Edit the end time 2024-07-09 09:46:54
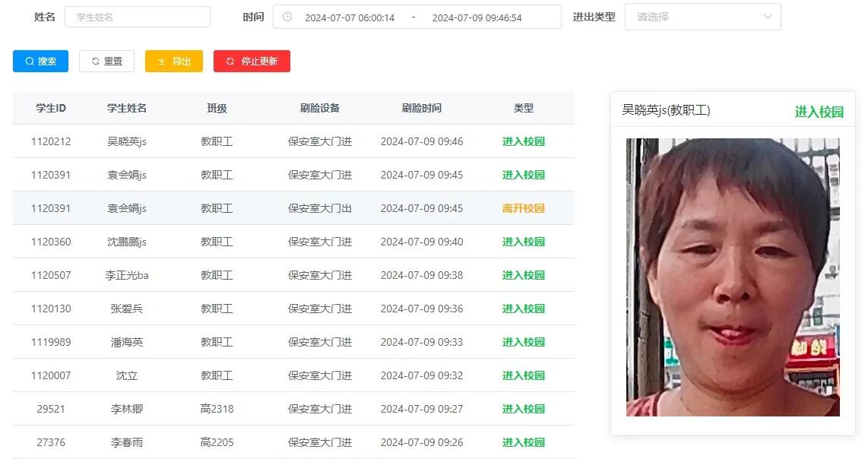The width and height of the screenshot is (868, 459). point(477,17)
